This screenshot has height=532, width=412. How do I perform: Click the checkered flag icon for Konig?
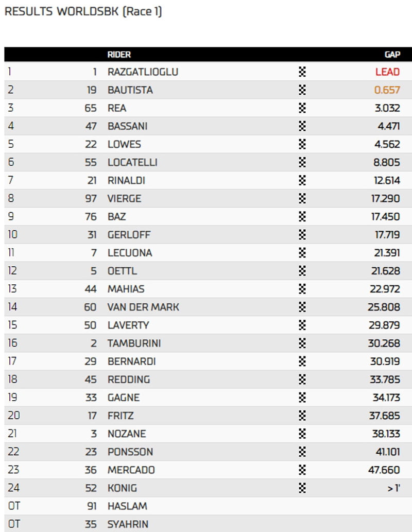click(x=302, y=488)
